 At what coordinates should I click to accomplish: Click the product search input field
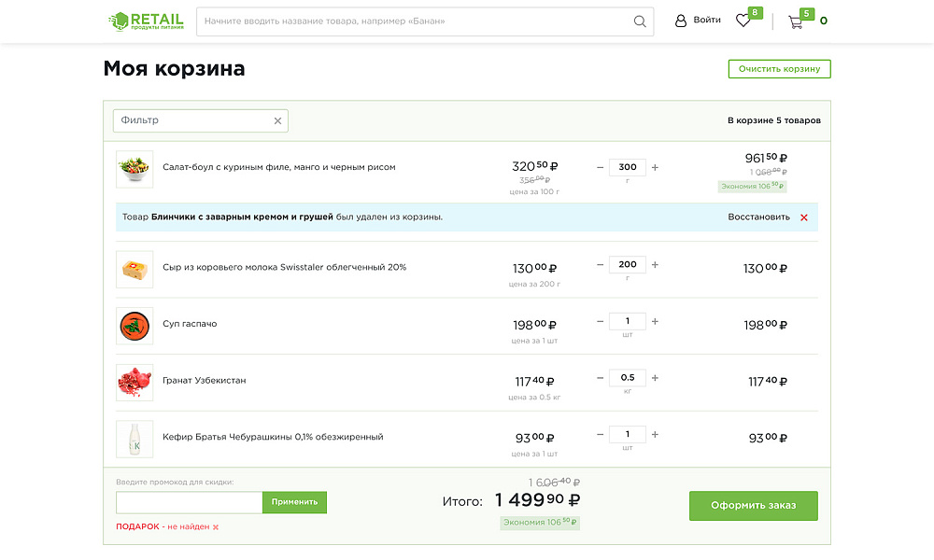(x=392, y=21)
